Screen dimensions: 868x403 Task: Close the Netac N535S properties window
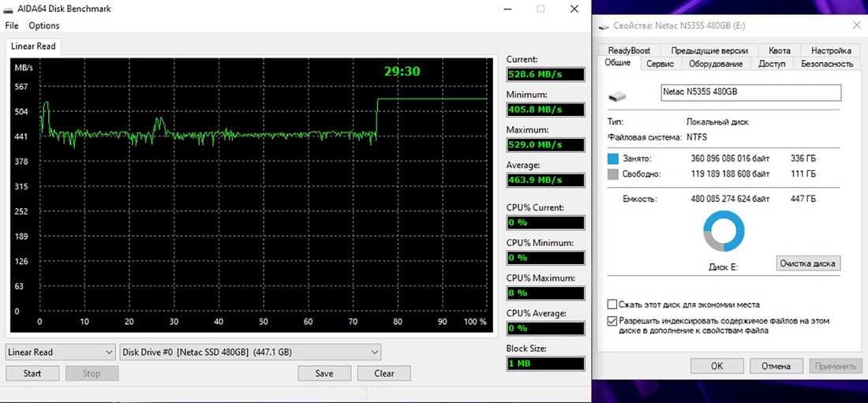point(856,25)
